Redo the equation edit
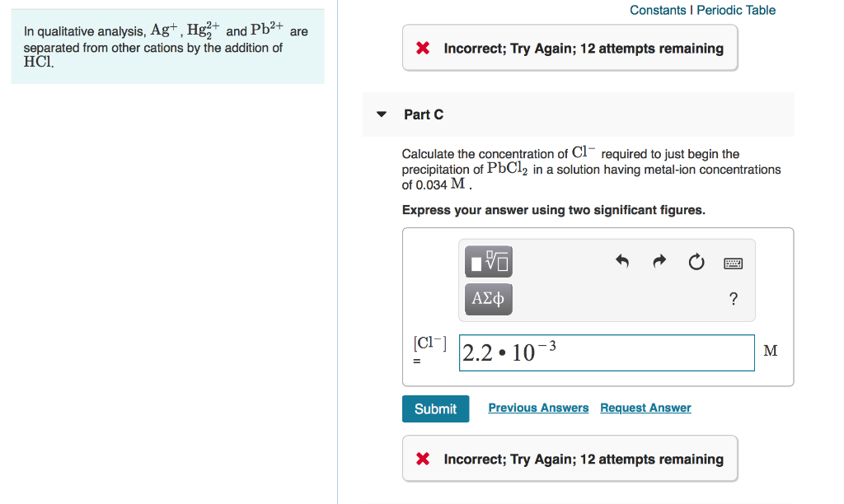Viewport: 844px width, 504px height. (659, 261)
